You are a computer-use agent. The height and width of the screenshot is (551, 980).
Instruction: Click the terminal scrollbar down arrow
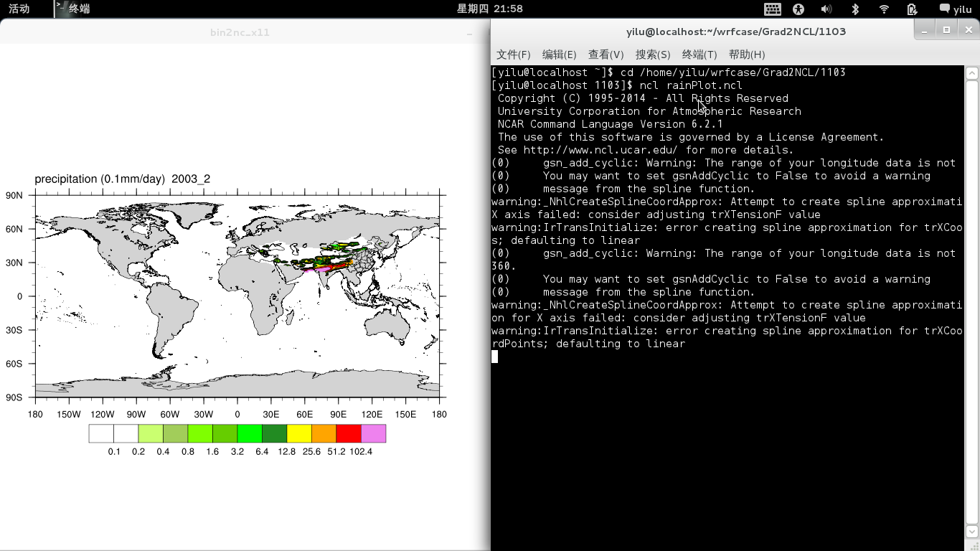click(x=972, y=532)
